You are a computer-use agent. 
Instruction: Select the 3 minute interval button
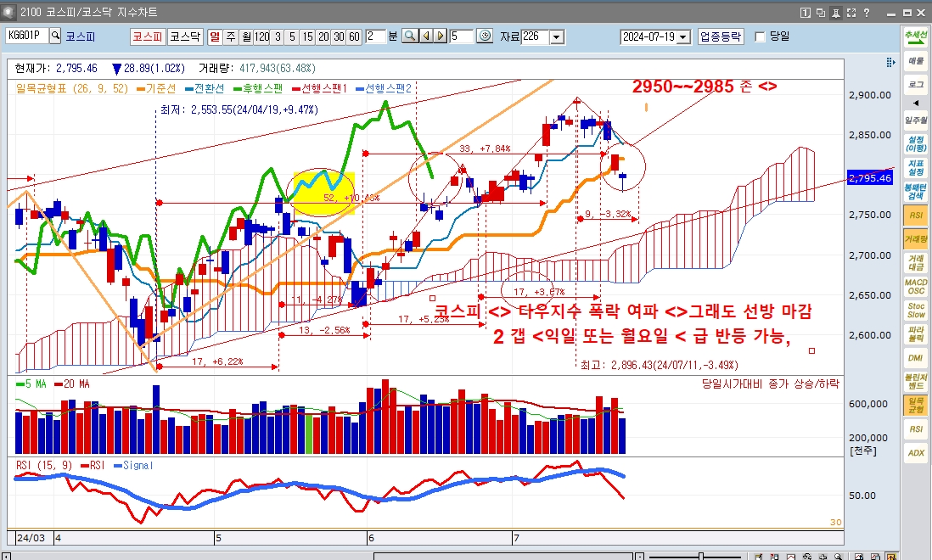pyautogui.click(x=277, y=36)
